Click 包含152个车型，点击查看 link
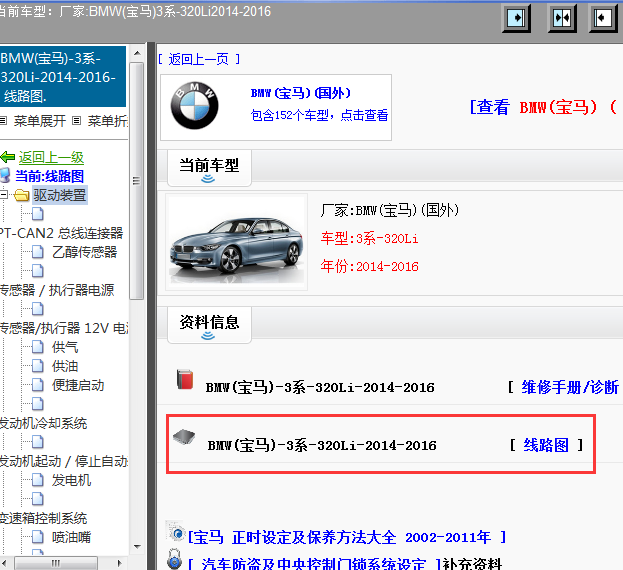623x570 pixels. pyautogui.click(x=319, y=115)
